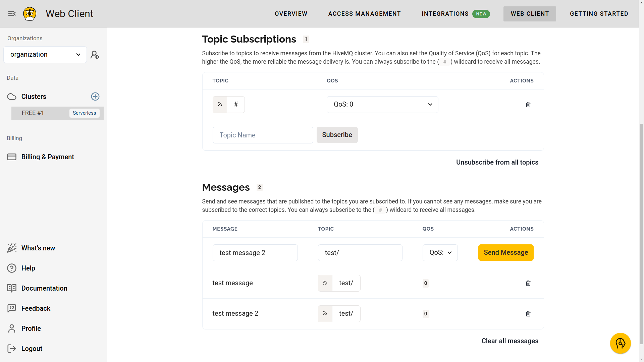The width and height of the screenshot is (644, 362).
Task: Click Clear all messages link
Action: 510,341
